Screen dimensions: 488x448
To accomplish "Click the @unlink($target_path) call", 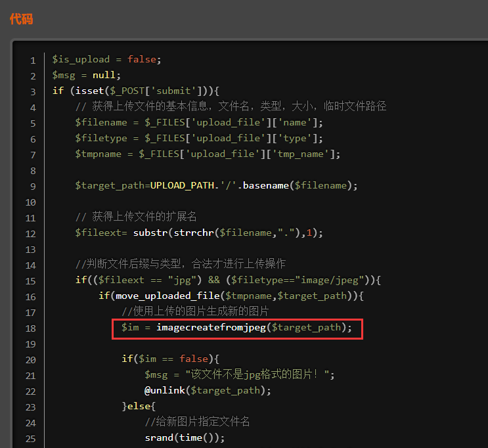I will click(208, 390).
